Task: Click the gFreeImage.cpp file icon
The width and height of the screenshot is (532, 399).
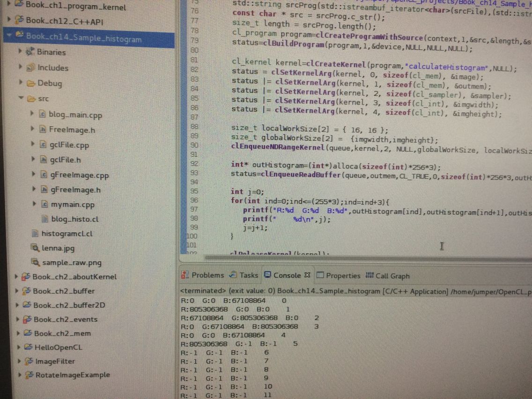Action: click(44, 174)
